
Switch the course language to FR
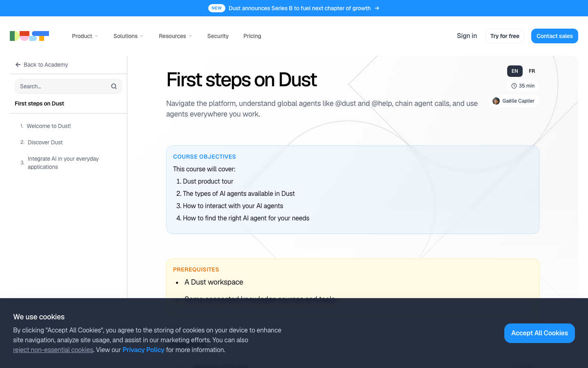point(532,71)
